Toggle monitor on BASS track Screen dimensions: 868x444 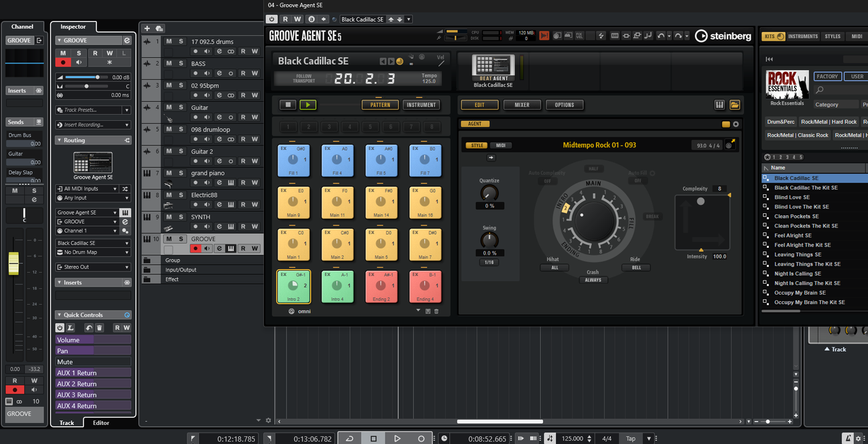207,73
